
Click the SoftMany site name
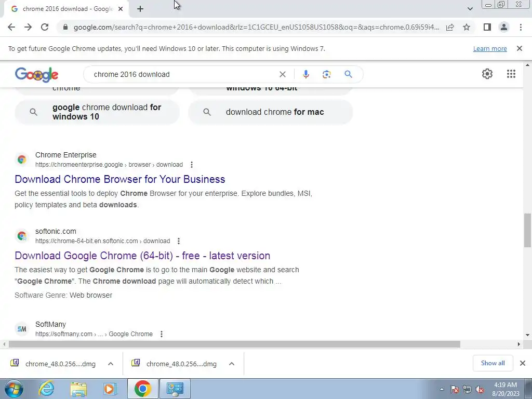click(x=50, y=324)
